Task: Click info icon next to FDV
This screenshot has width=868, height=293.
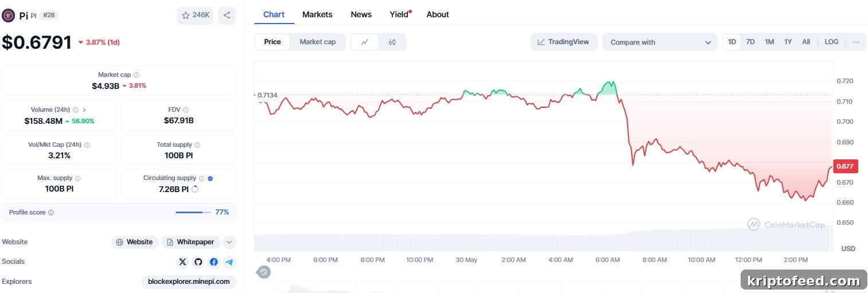Action: click(186, 110)
